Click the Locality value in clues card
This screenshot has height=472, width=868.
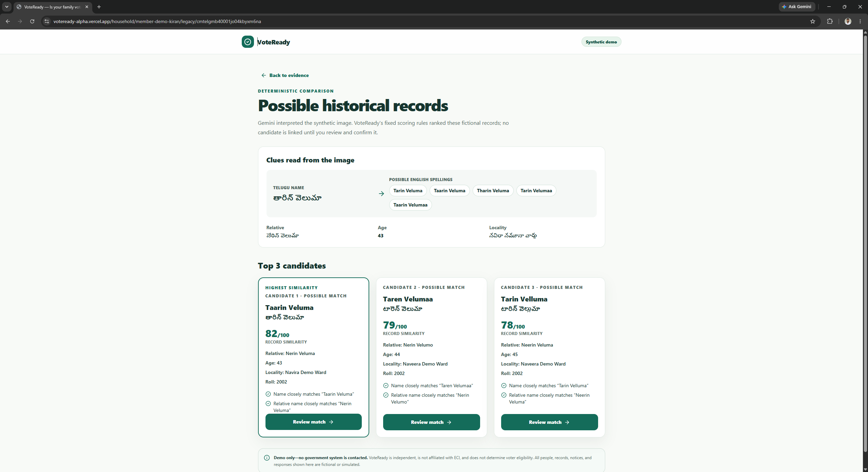tap(513, 236)
